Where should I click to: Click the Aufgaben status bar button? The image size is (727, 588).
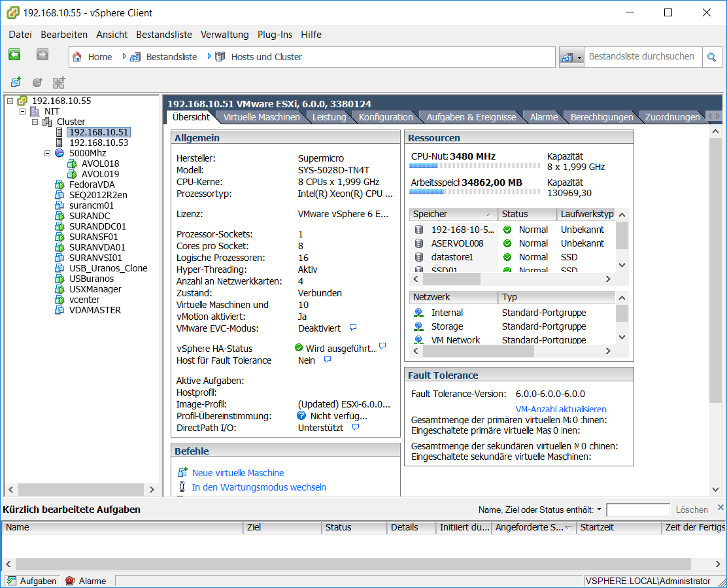32,581
